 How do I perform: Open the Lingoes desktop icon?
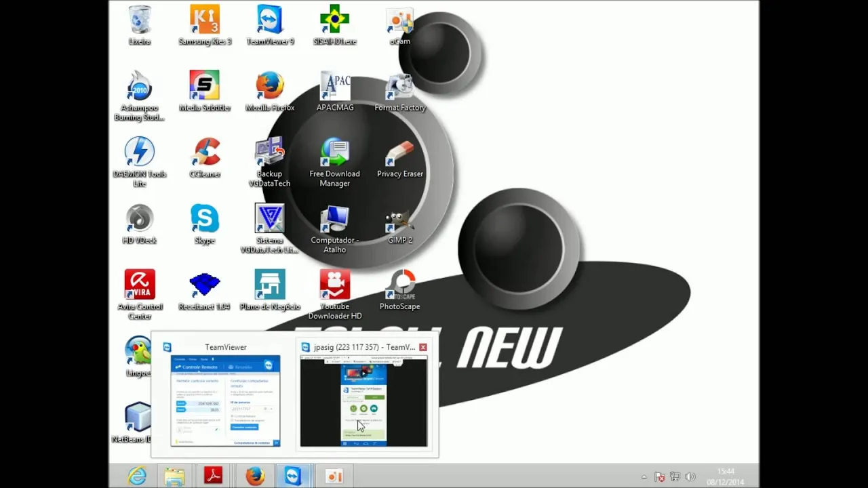click(x=138, y=357)
